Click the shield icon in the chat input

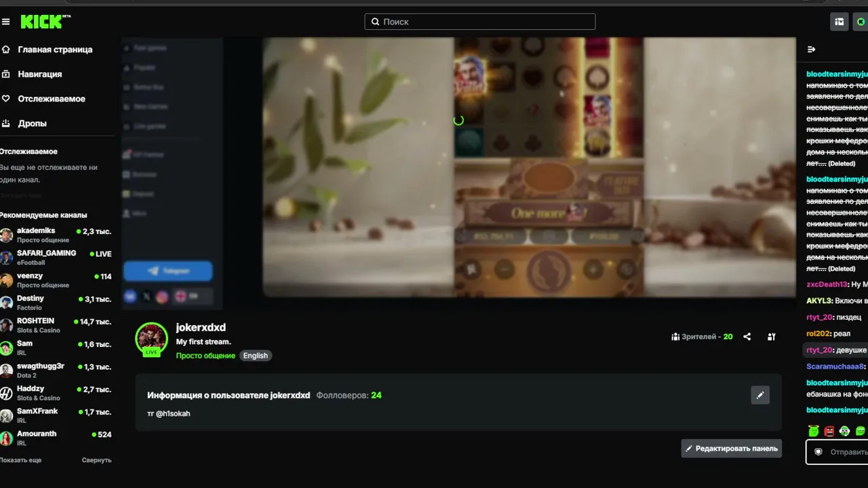point(818,452)
